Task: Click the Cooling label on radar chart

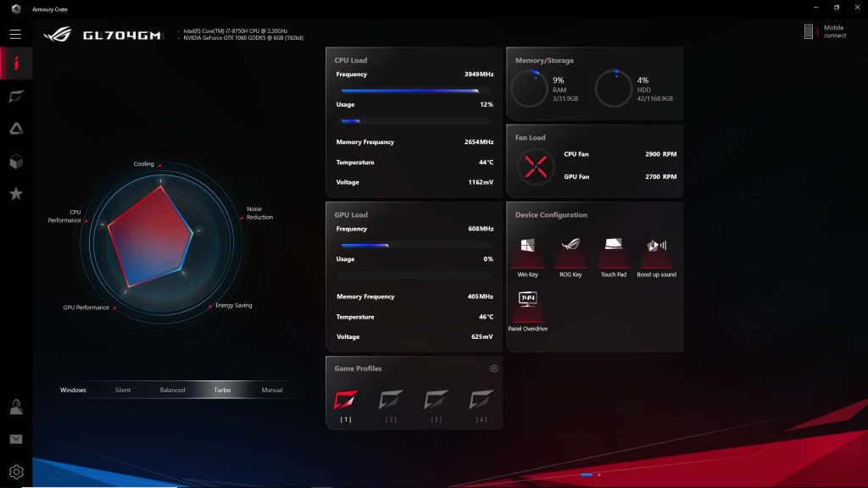Action: click(143, 164)
